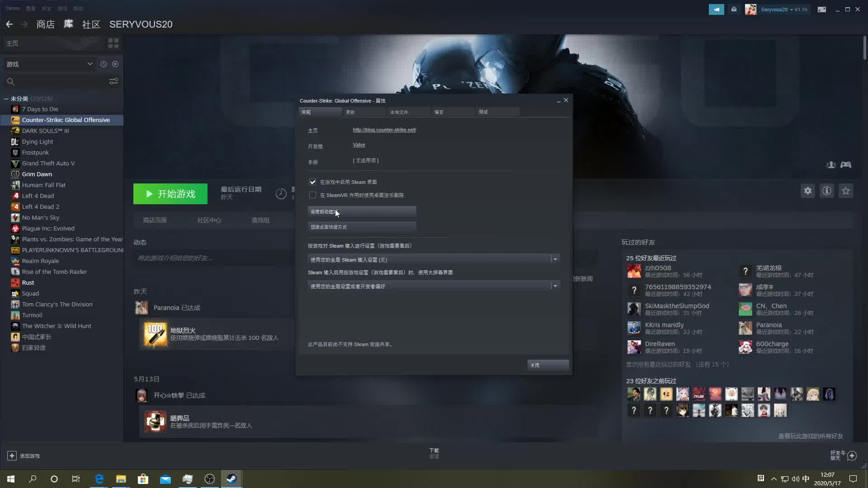Click the 关闭 button to close dialog

click(x=535, y=365)
